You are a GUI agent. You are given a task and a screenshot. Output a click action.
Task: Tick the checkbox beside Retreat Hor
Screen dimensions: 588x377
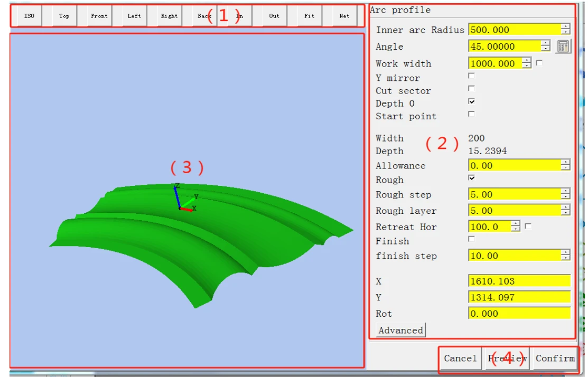coord(528,226)
